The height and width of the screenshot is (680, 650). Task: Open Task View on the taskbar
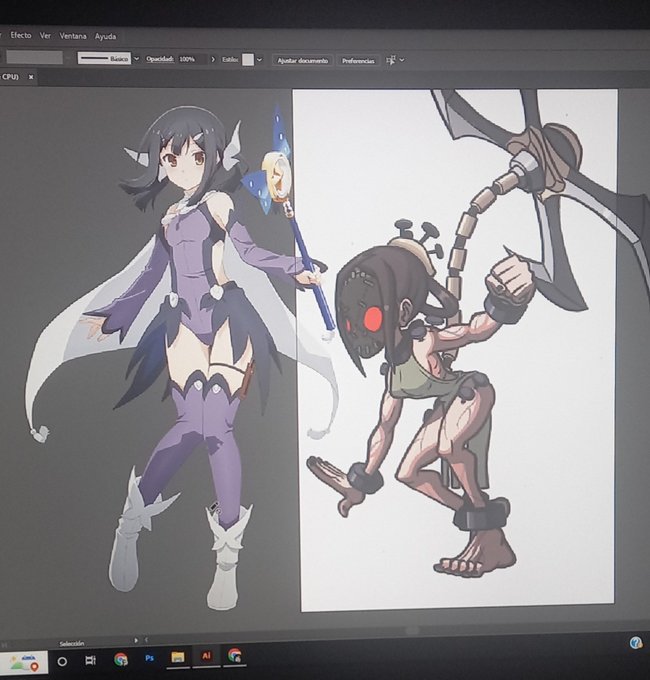tap(90, 661)
